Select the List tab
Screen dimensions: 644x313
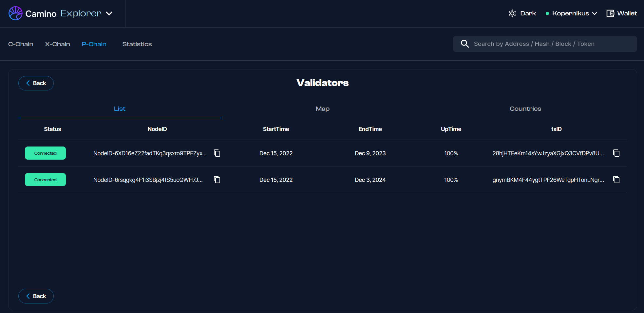(x=120, y=109)
